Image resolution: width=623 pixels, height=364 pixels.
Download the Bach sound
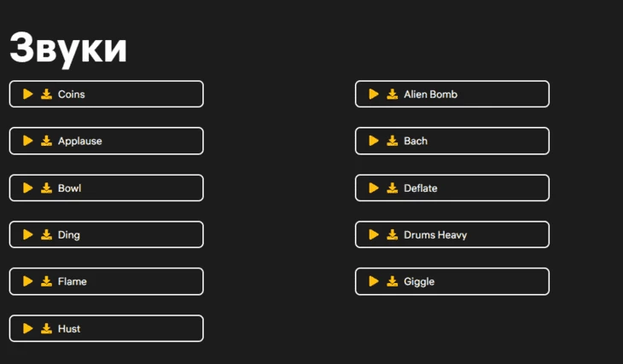click(392, 141)
